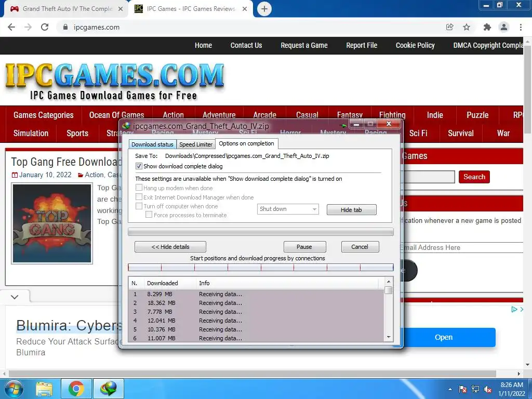The height and width of the screenshot is (399, 532).
Task: Open Report File page
Action: (362, 46)
